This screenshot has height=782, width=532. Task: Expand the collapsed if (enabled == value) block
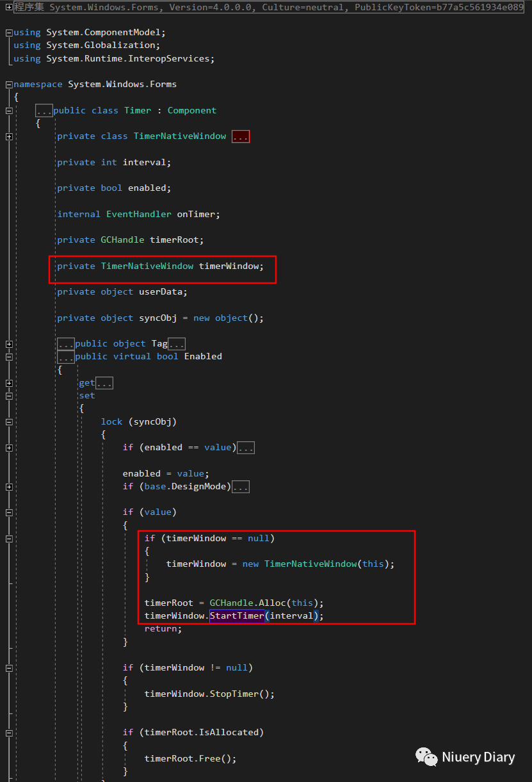[x=246, y=447]
